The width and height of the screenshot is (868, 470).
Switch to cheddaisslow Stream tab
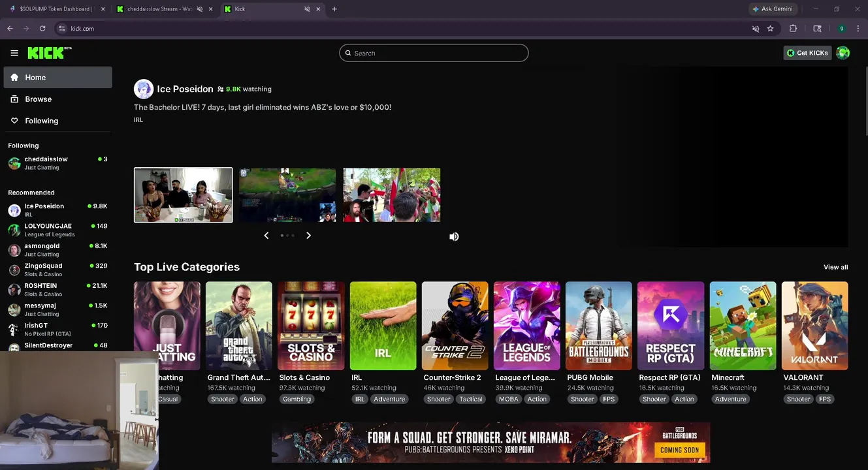pos(160,9)
